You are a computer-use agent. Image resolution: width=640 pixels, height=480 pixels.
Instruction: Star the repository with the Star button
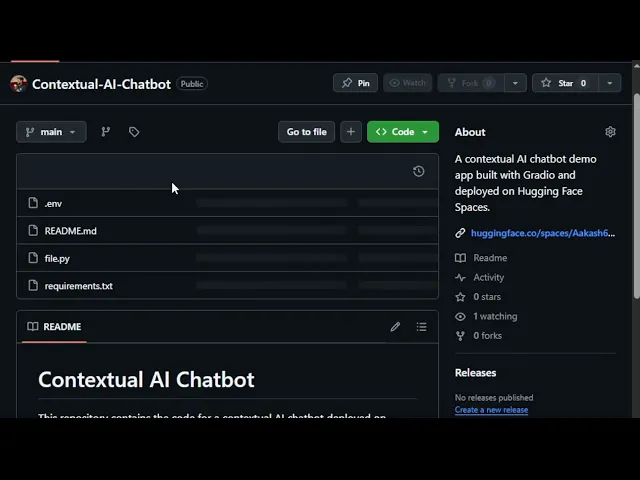565,83
